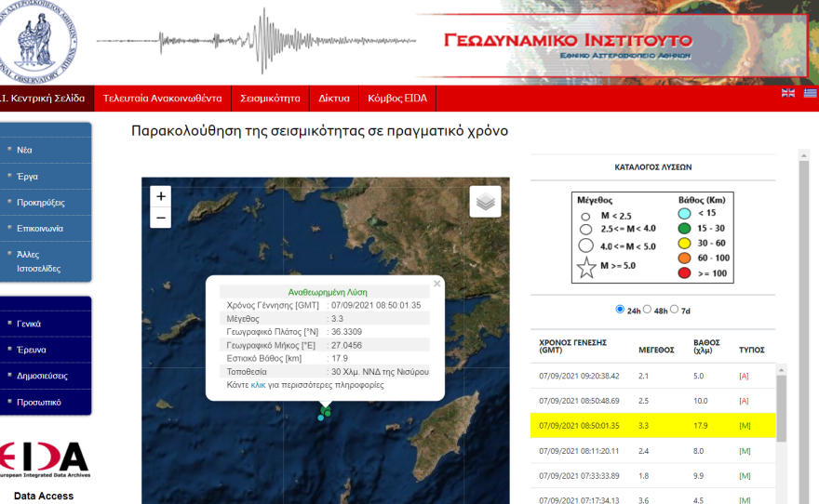Image resolution: width=819 pixels, height=504 pixels.
Task: Select the 24h time range
Action: (x=620, y=310)
